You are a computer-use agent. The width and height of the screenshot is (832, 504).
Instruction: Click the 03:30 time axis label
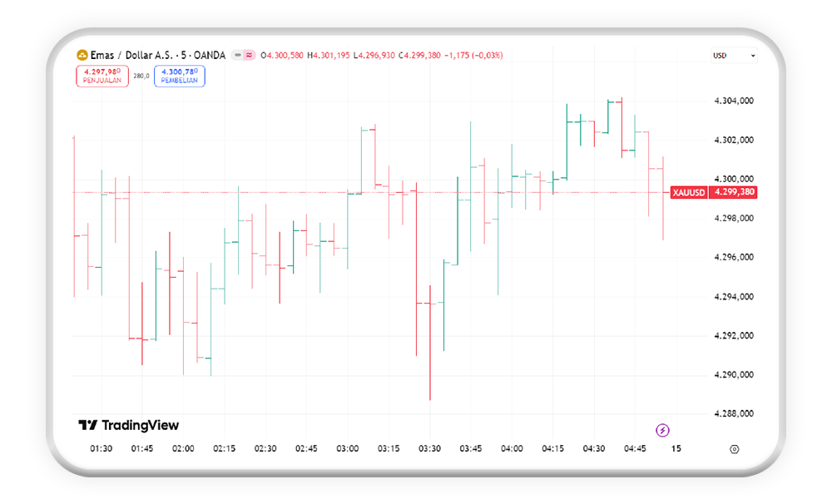coord(429,449)
